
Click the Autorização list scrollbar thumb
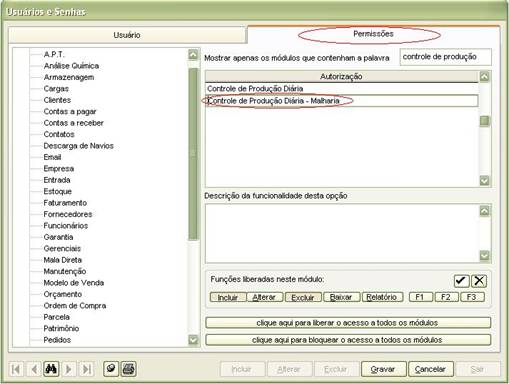pos(484,121)
